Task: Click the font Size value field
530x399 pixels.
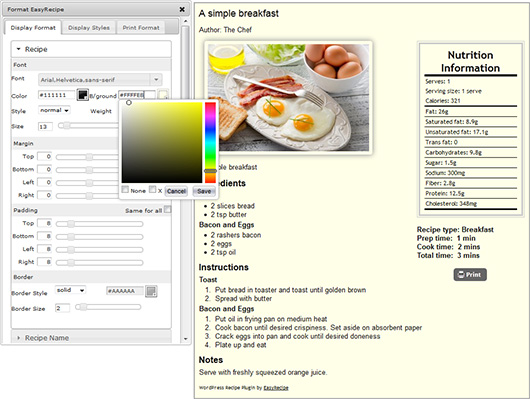Action: (45, 127)
